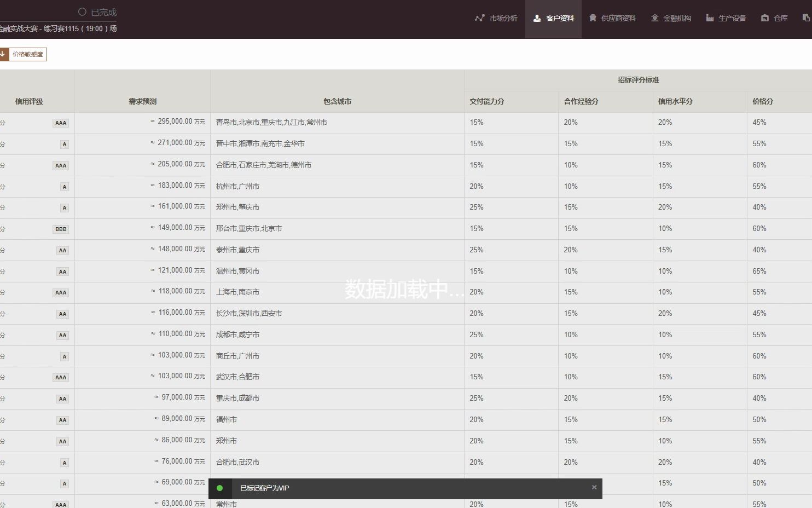
Task: Click the 20% cooperation score in 青岛市 row
Action: coord(571,122)
